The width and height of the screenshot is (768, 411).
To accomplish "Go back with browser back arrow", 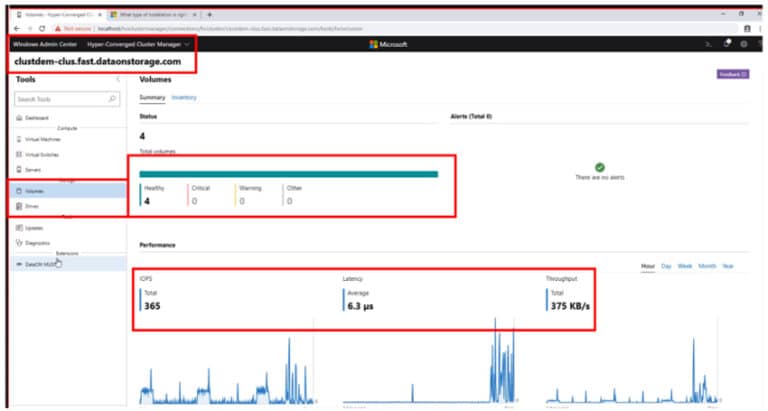I will click(18, 29).
